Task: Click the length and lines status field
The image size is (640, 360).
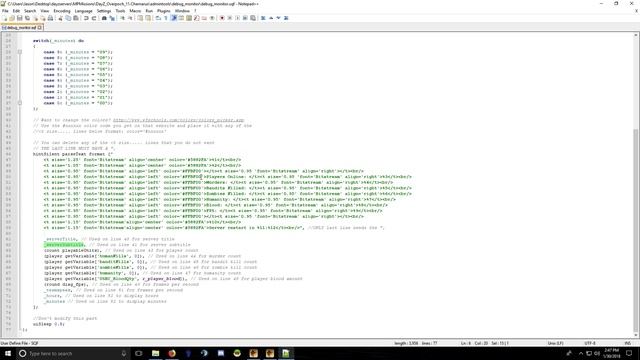Action: (x=416, y=343)
